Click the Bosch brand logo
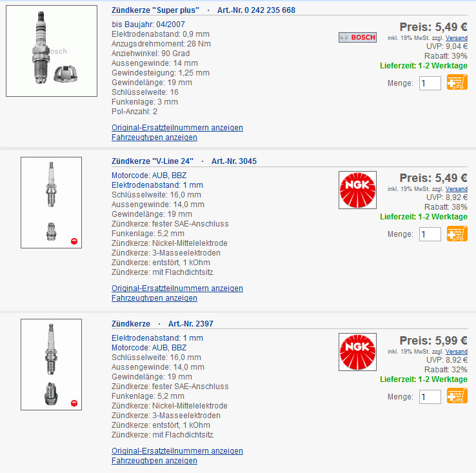This screenshot has height=473, width=476. (357, 37)
